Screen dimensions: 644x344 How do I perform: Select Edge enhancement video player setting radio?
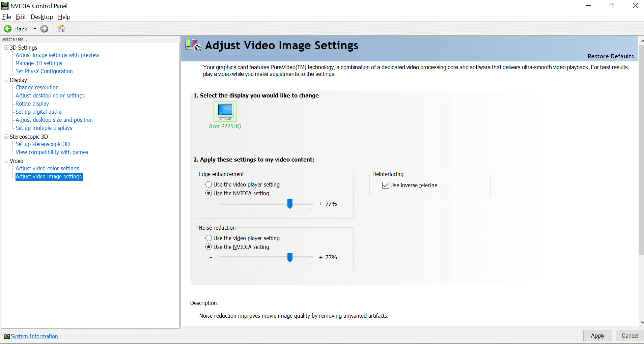coord(208,184)
